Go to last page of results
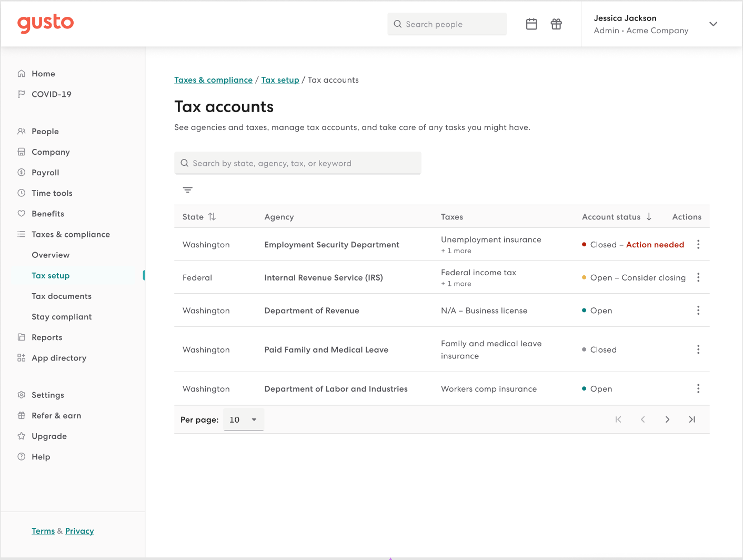The height and width of the screenshot is (560, 743). 692,419
